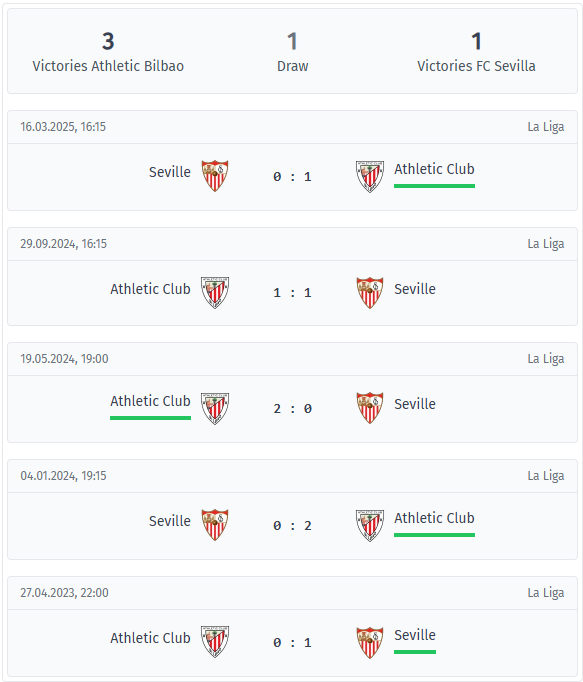Click Seville crest in 27.04.2023 match
Screen dimensions: 583x682
point(370,642)
